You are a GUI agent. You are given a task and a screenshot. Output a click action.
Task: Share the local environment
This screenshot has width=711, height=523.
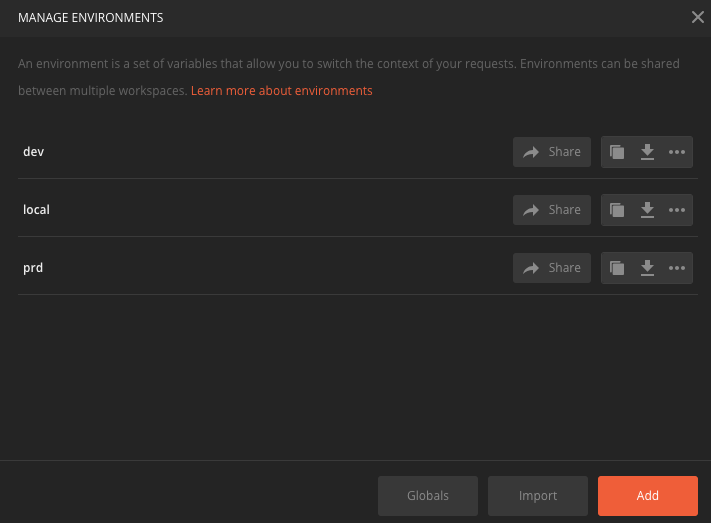tap(551, 210)
